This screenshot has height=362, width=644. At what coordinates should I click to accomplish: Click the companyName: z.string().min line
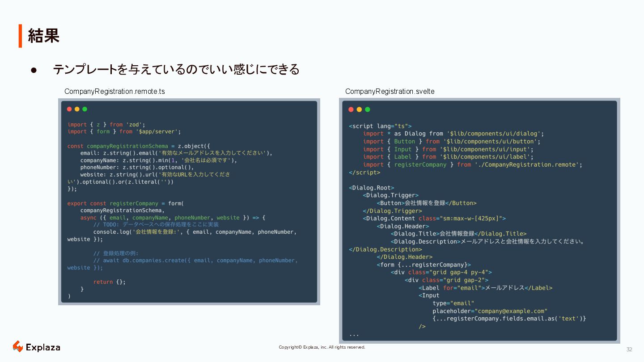[x=159, y=160]
